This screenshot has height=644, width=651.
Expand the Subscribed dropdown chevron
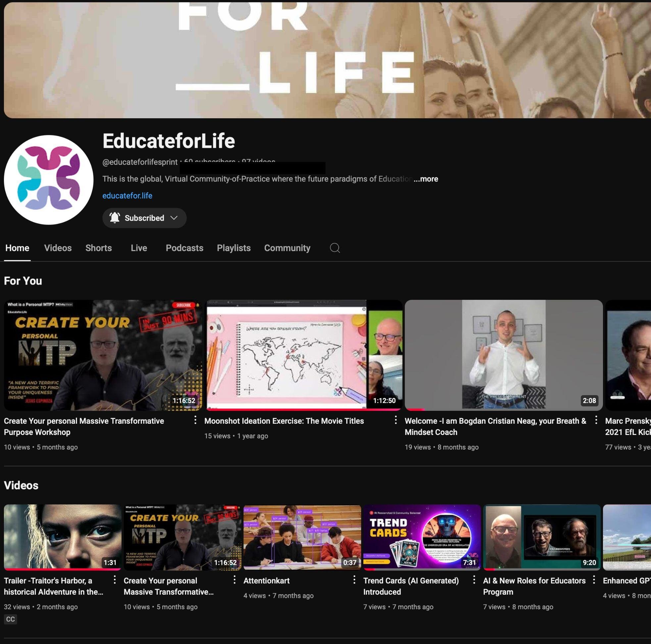(x=174, y=218)
